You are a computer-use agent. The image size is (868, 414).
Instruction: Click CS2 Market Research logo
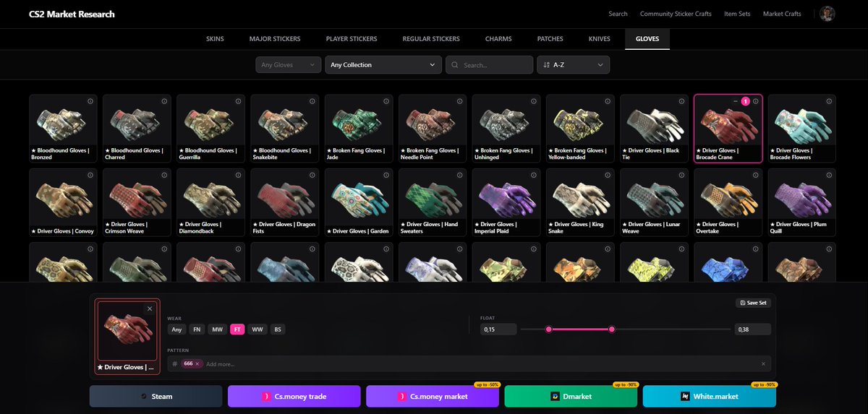72,14
